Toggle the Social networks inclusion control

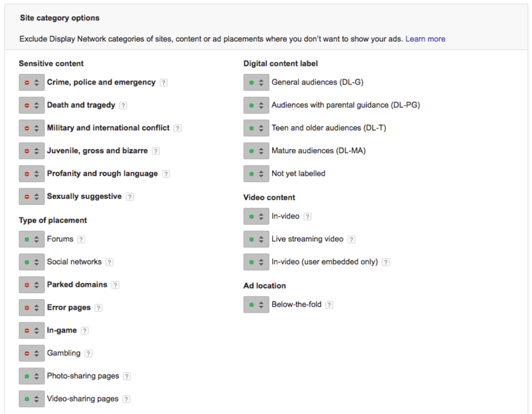point(32,262)
